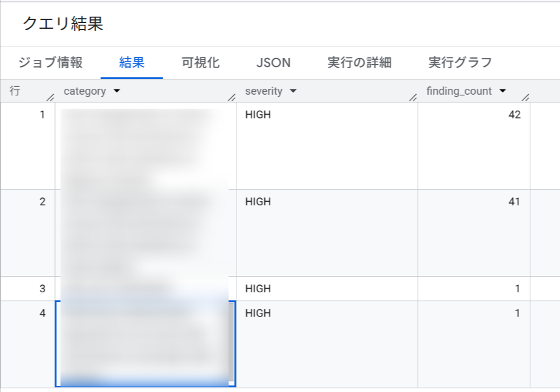Click the finding_count value 41
The height and width of the screenshot is (392, 560).
(515, 201)
